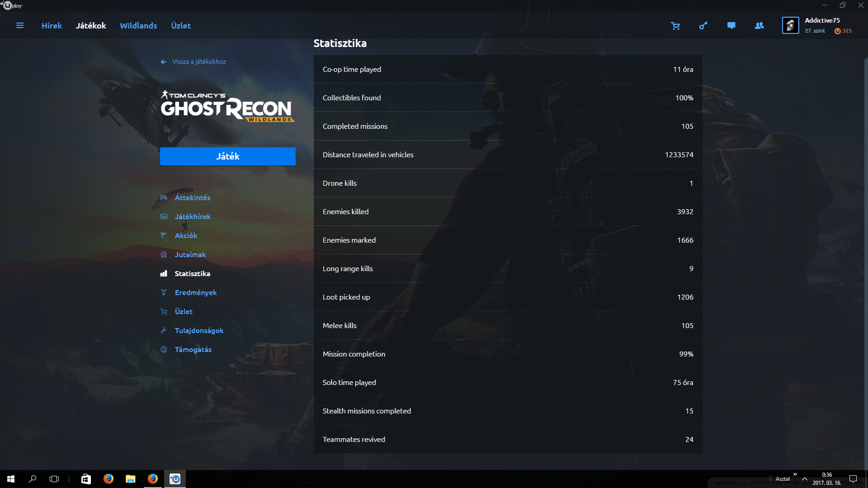Select Statisztika in the sidebar
This screenshot has width=868, height=488.
(192, 273)
